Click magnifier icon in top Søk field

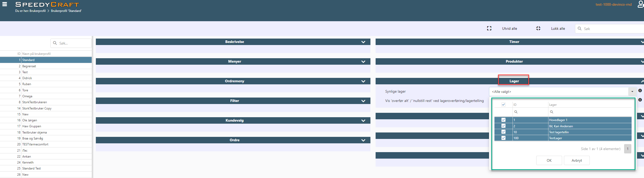579,28
